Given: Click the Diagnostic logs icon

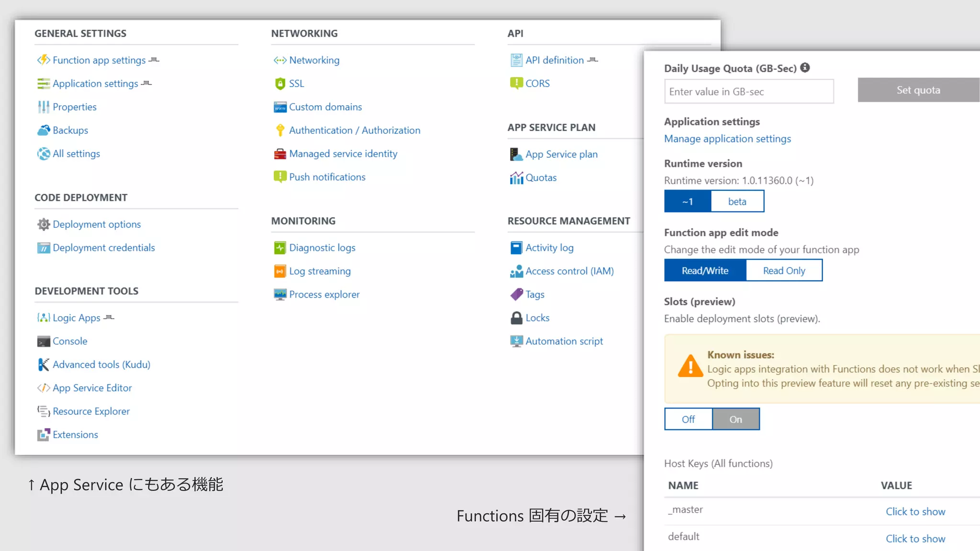Looking at the screenshot, I should [280, 248].
